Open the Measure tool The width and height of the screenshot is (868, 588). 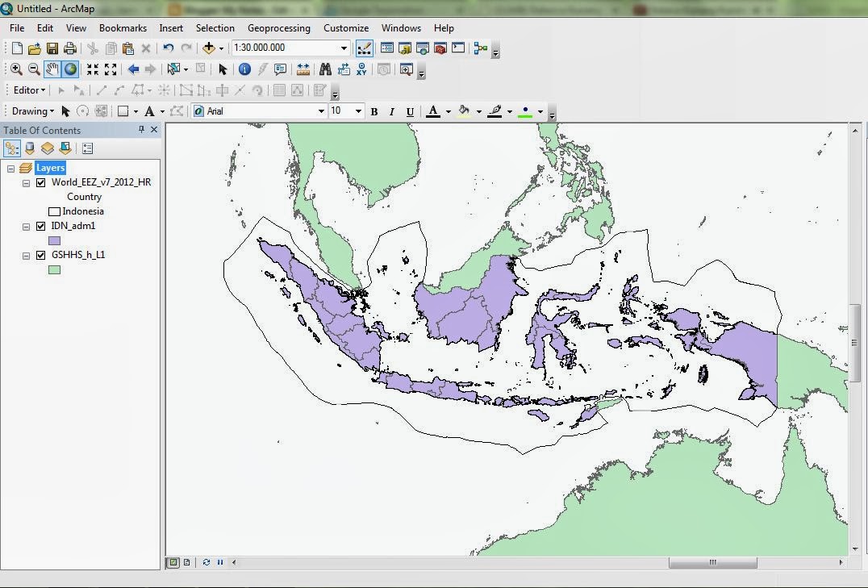pos(303,69)
